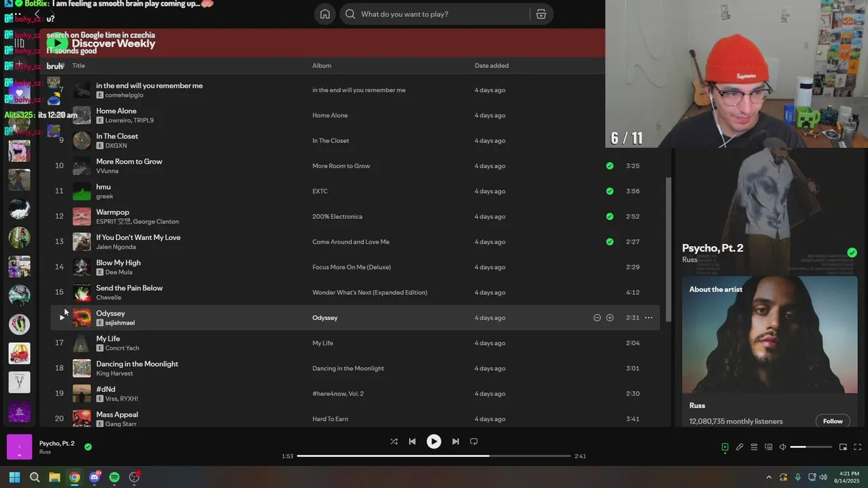The width and height of the screenshot is (868, 488).
Task: Skip to next track
Action: tap(456, 441)
